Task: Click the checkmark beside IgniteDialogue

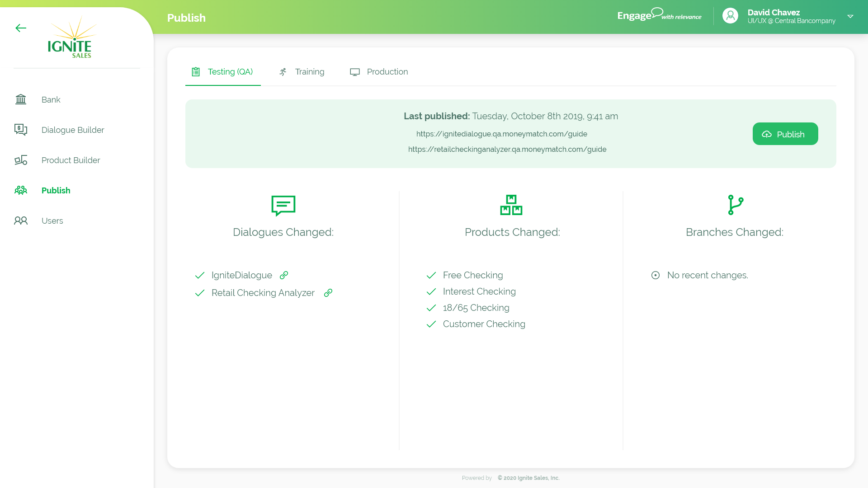Action: [200, 275]
